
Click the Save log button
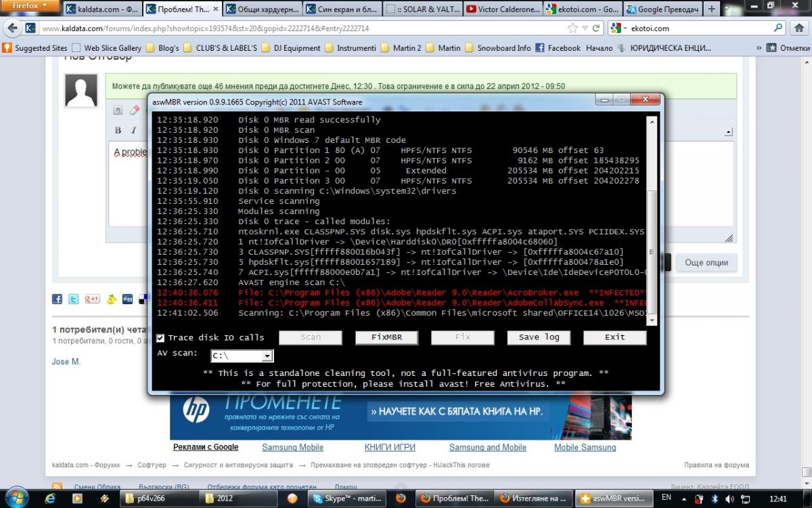coord(539,337)
